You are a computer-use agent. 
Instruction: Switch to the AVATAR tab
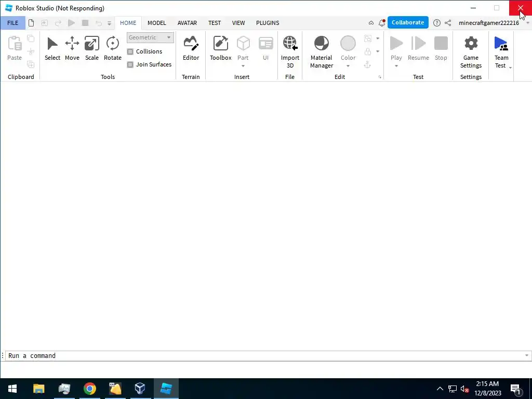click(187, 23)
